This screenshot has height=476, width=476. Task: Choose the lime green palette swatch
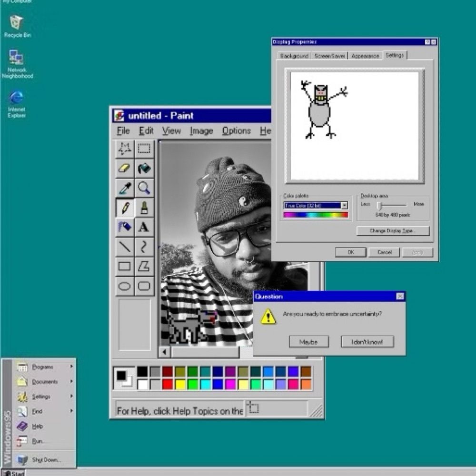(x=193, y=384)
